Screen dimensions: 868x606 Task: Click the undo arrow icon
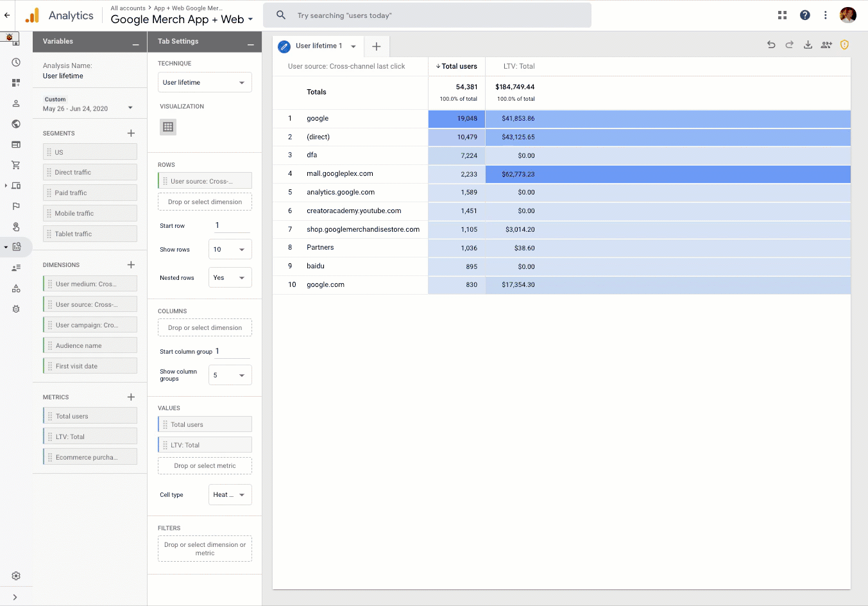(771, 45)
